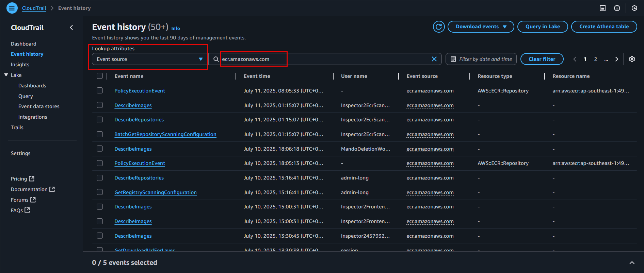644x273 pixels.
Task: Open the Filter by date and time picker
Action: [x=481, y=59]
